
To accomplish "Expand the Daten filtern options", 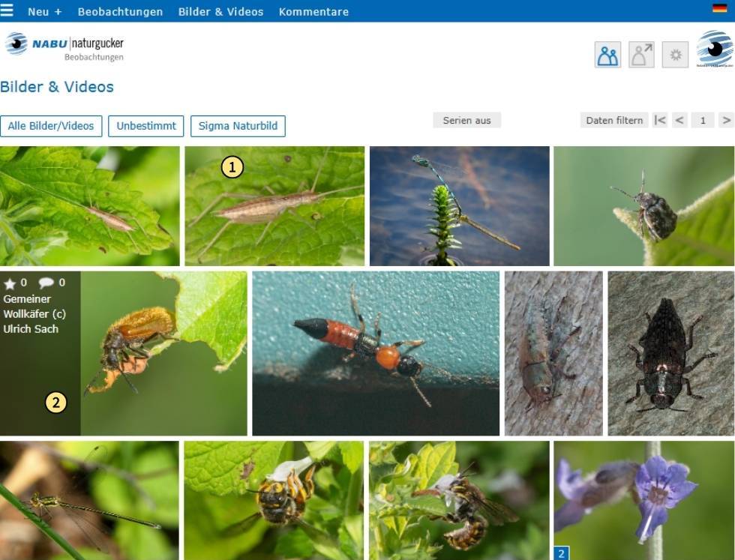I will click(614, 121).
